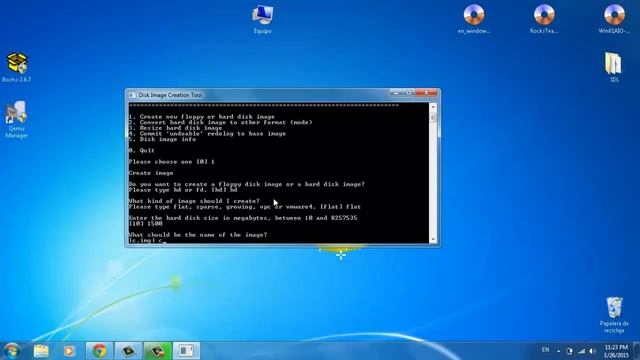Click the "[10] 1500" size entry line
640x360 pixels.
146,224
